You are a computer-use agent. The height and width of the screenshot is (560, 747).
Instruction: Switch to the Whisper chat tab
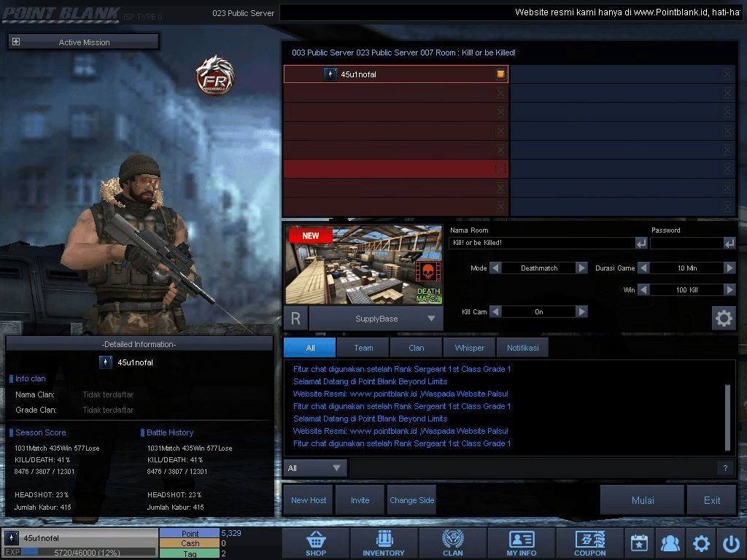[469, 348]
